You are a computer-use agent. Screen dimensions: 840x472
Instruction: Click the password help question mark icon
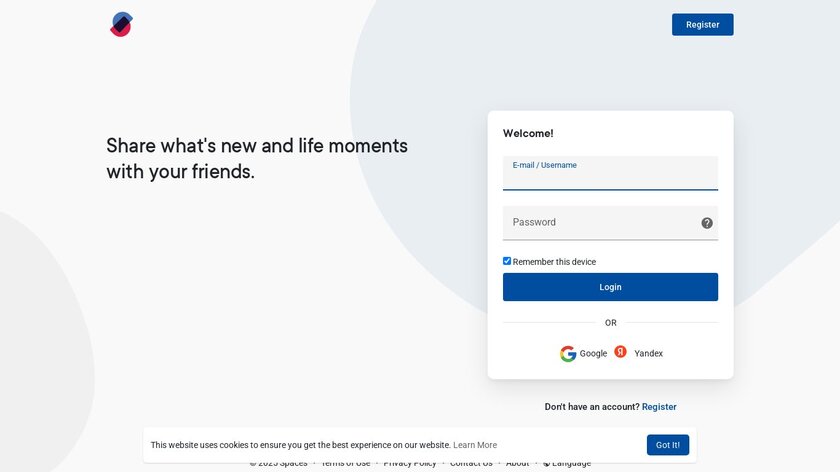tap(707, 223)
